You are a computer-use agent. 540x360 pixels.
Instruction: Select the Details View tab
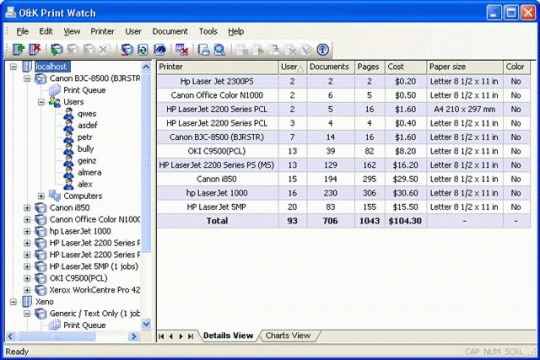pyautogui.click(x=228, y=336)
